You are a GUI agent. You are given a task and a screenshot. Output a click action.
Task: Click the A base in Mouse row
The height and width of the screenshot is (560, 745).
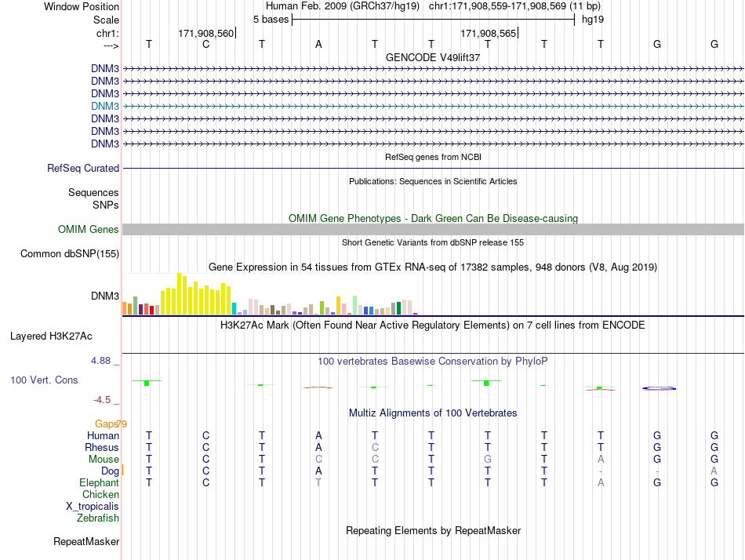point(601,460)
